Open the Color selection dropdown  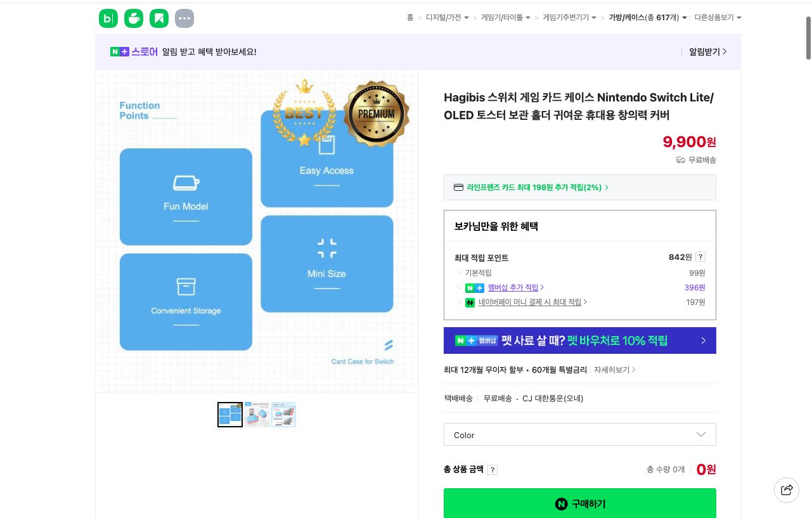[579, 434]
